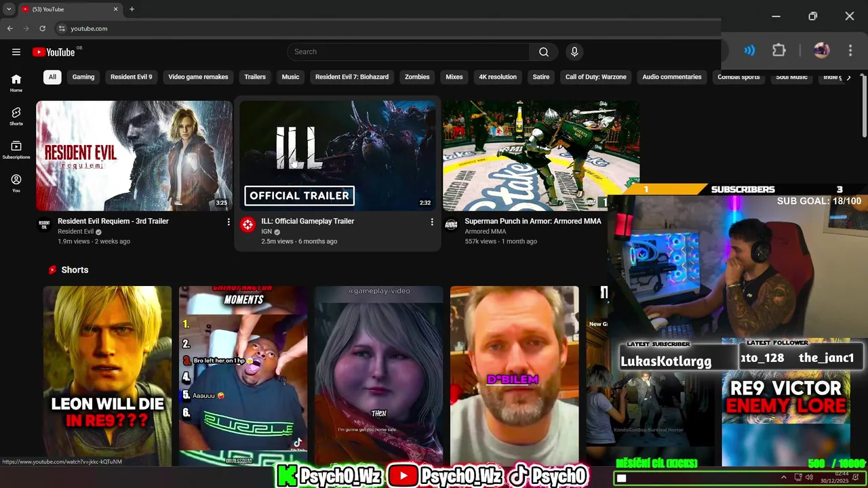Select Resident Evil 7: Biohazard chip
The image size is (868, 488).
click(352, 77)
